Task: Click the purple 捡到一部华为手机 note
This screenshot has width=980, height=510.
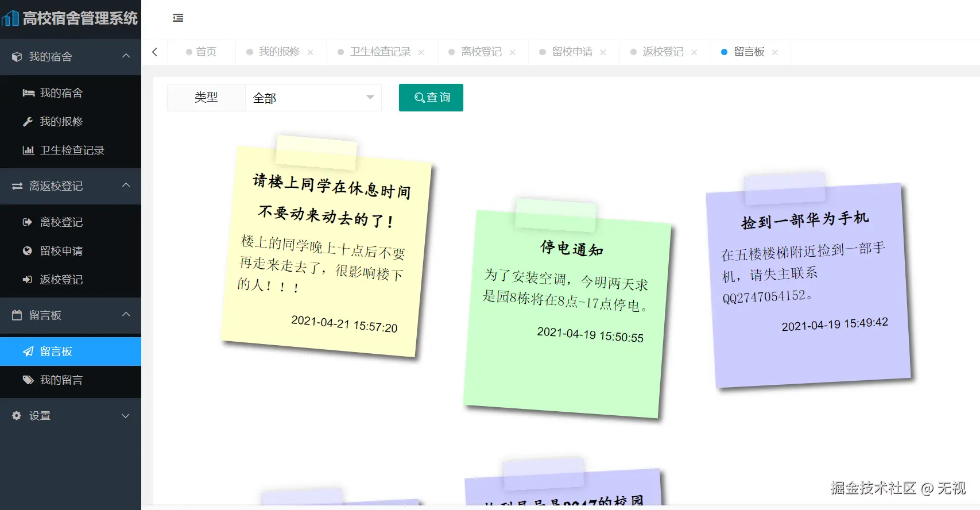Action: (x=808, y=285)
